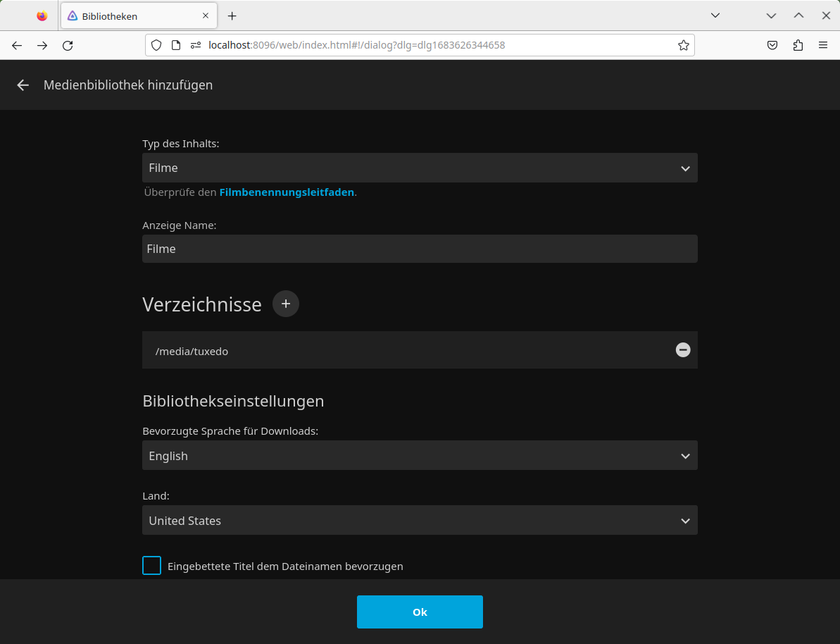Enable Eingebettete Titel dem Dateinamen bevorzugen
The height and width of the screenshot is (644, 840).
[x=151, y=565]
